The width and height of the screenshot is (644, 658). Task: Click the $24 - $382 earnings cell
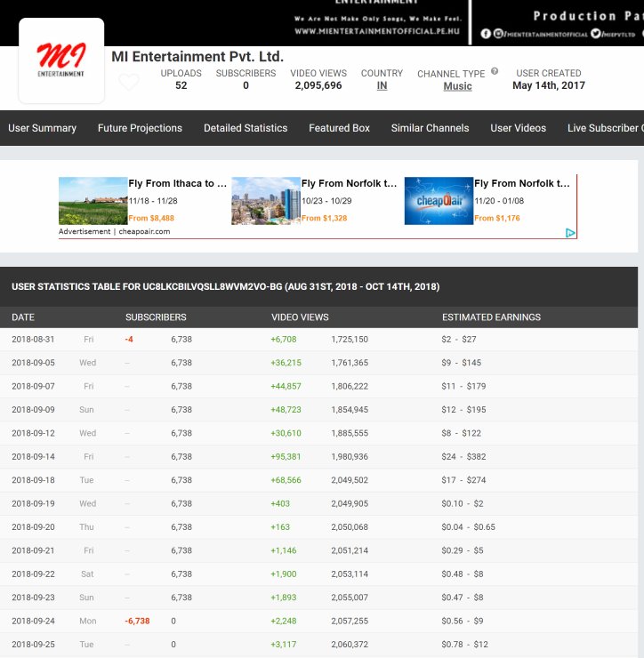pos(463,456)
